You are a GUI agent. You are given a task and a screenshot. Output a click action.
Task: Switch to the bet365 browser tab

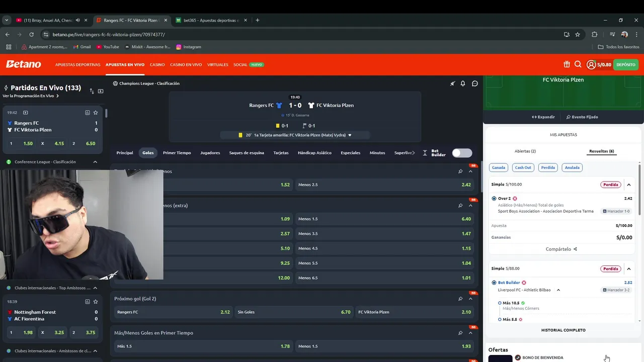(210, 20)
